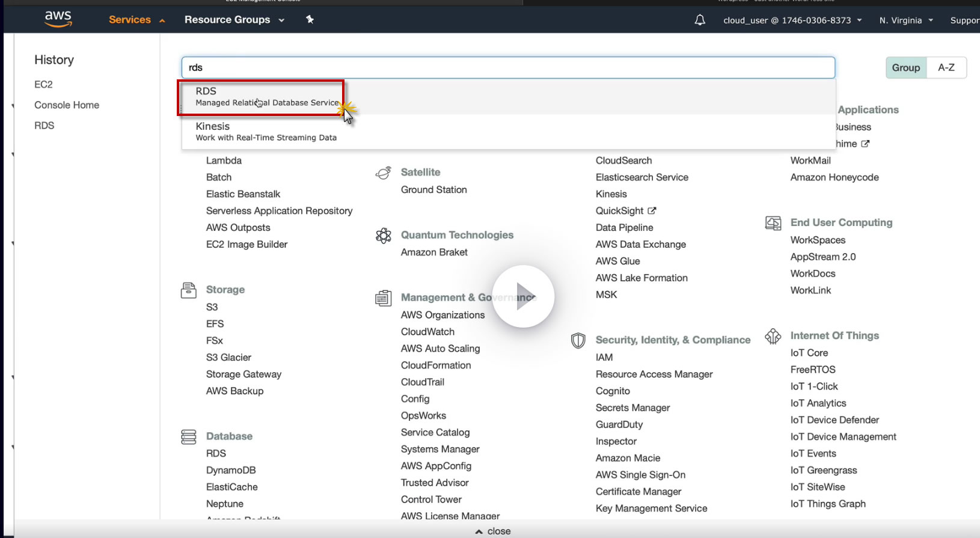Screen dimensions: 980x538
Task: Switch to A-Z view toggle
Action: pyautogui.click(x=946, y=68)
